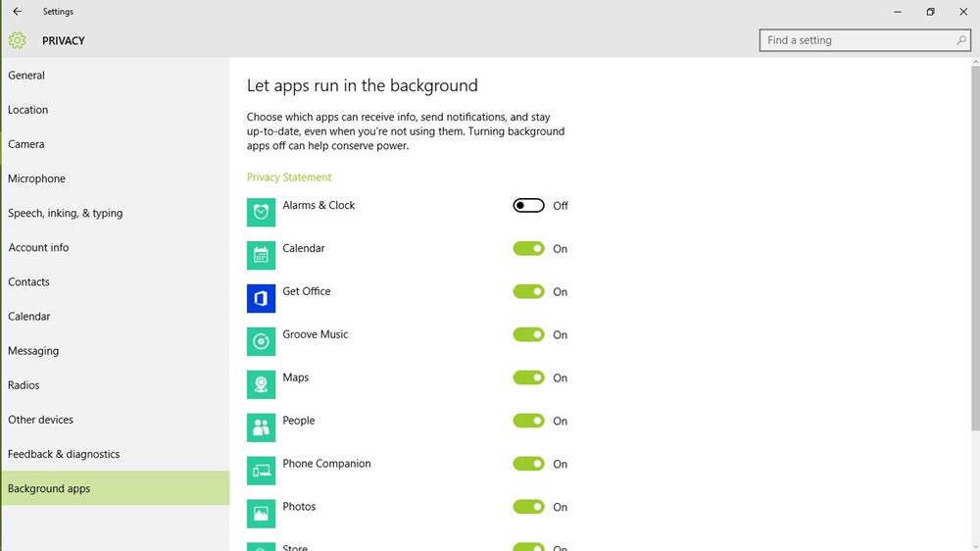Click the Find a setting search box
Viewport: 980px width, 551px height.
click(x=857, y=40)
